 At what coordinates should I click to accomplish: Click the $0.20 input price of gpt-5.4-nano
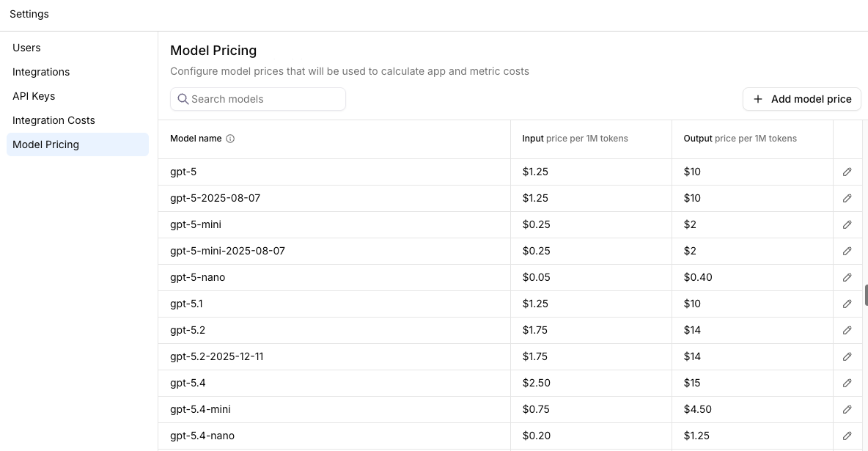pos(537,436)
